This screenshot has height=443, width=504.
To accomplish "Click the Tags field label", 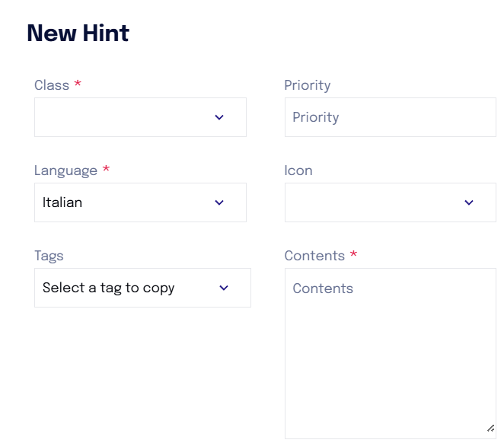I will coord(49,256).
